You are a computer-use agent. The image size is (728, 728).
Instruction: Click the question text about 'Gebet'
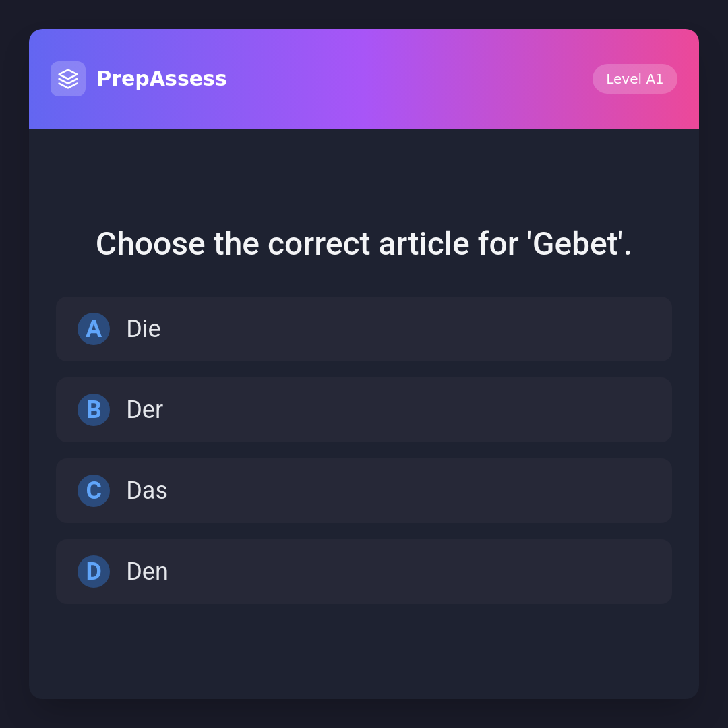[x=364, y=244]
